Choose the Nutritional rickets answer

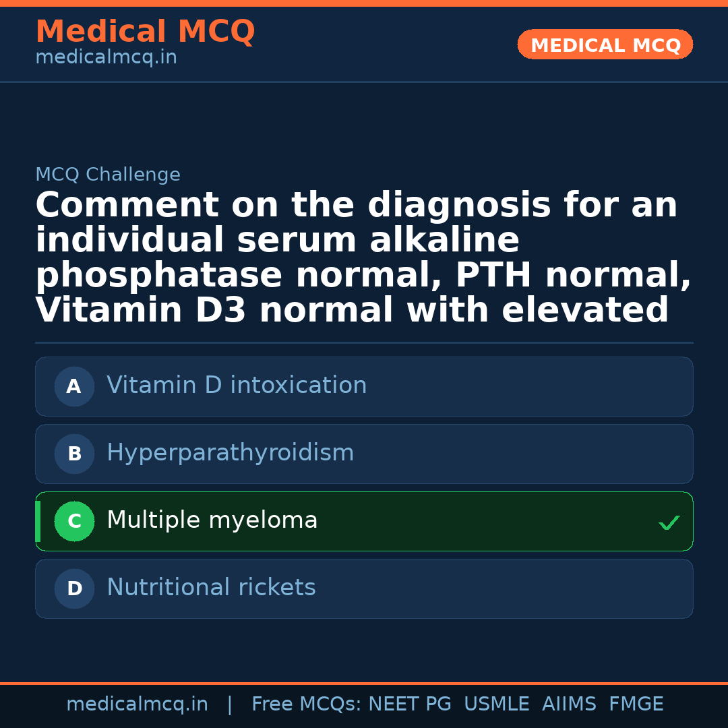(x=211, y=588)
